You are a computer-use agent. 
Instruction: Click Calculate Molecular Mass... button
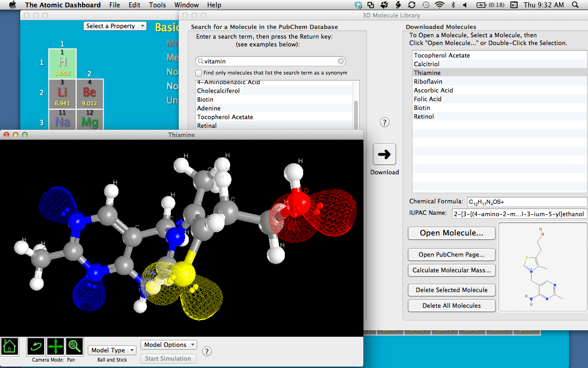click(x=452, y=270)
